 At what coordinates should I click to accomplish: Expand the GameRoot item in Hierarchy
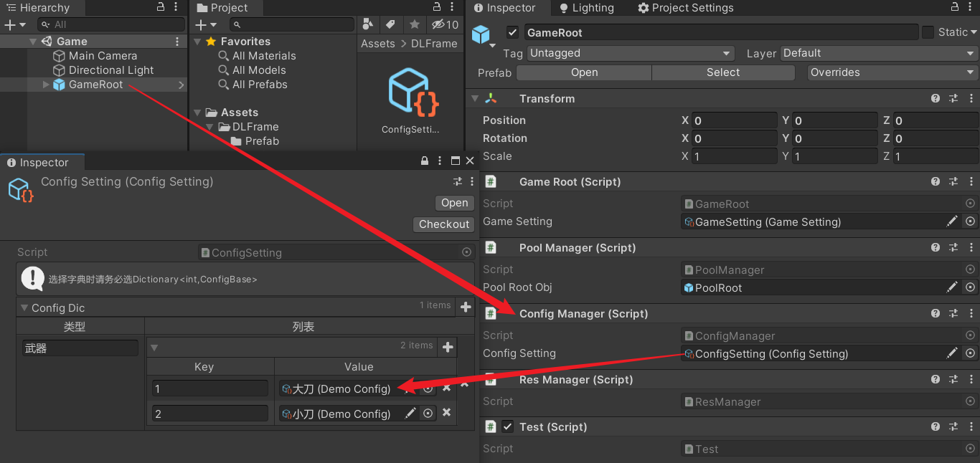[47, 85]
